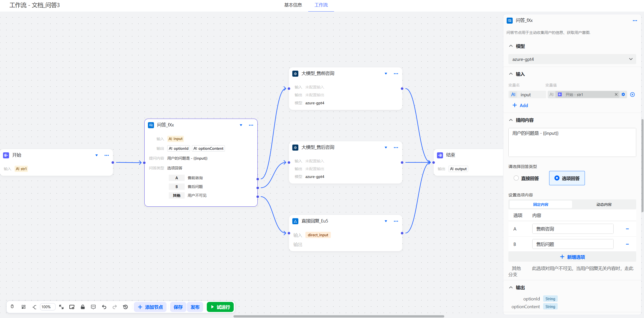Select the 直接回答 radio button
644x318 pixels.
coord(516,178)
